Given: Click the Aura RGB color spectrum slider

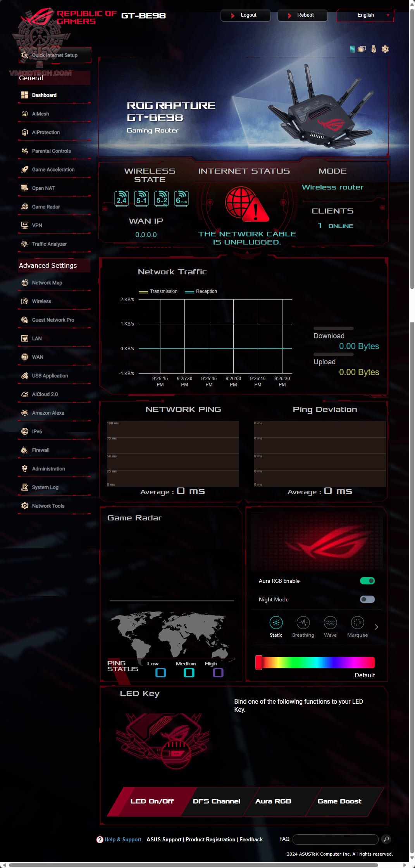Looking at the screenshot, I should [315, 662].
